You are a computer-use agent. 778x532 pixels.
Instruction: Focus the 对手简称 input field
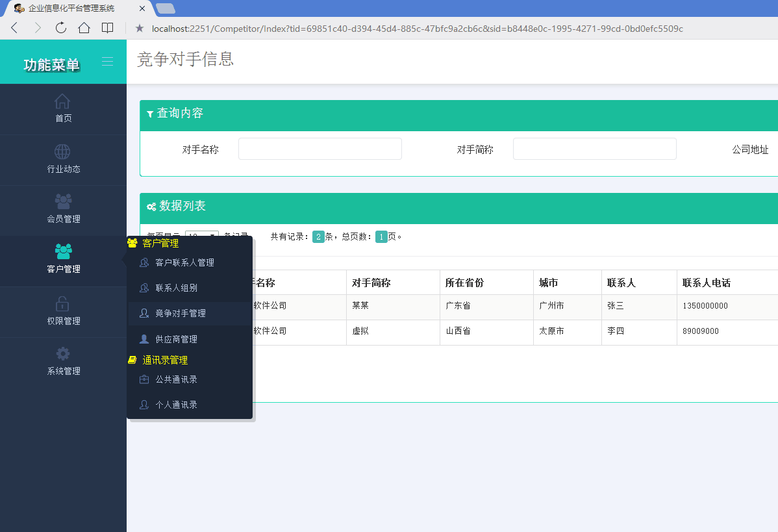tap(594, 149)
